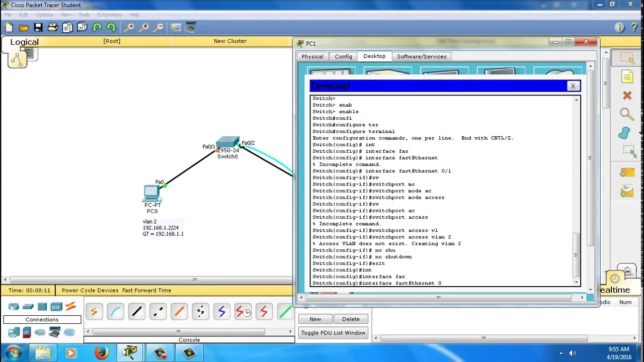Open the drawing palette icon
Screen dimensions: 644x362
(x=176, y=28)
